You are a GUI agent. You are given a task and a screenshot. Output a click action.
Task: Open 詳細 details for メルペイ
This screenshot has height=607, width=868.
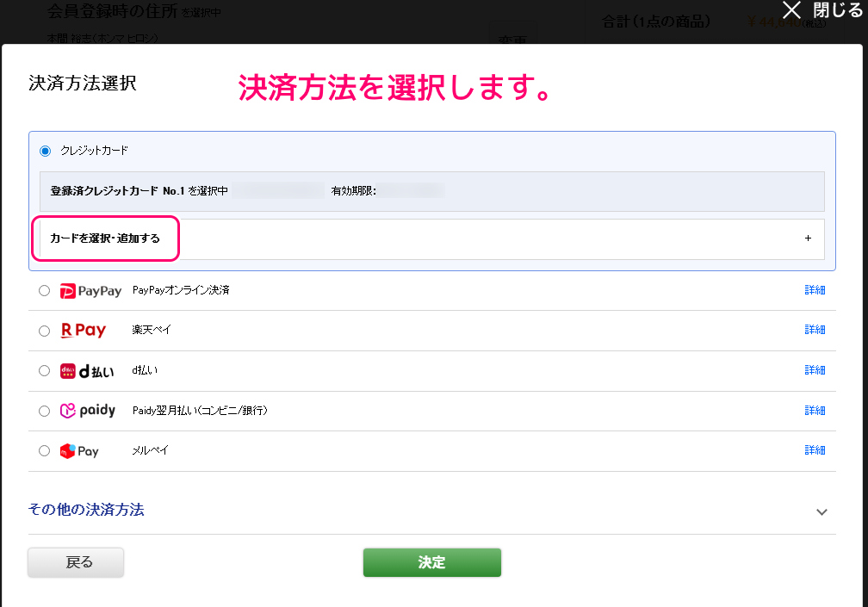[815, 450]
